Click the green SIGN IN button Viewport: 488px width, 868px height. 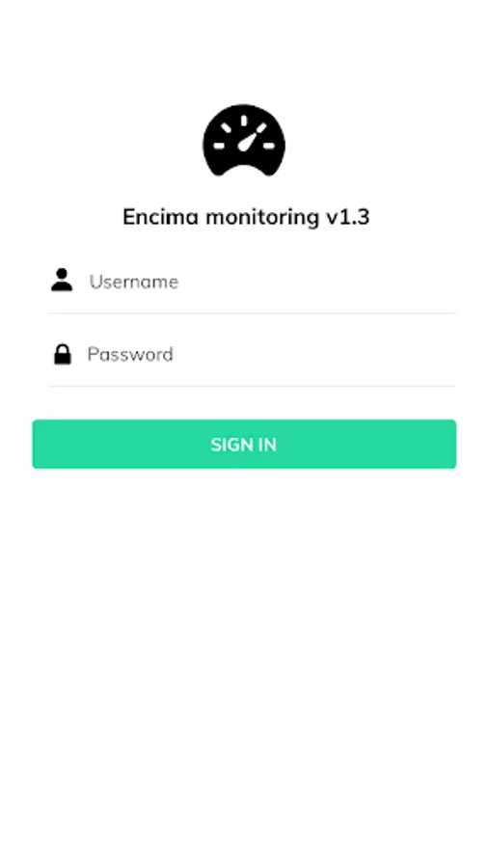244,444
